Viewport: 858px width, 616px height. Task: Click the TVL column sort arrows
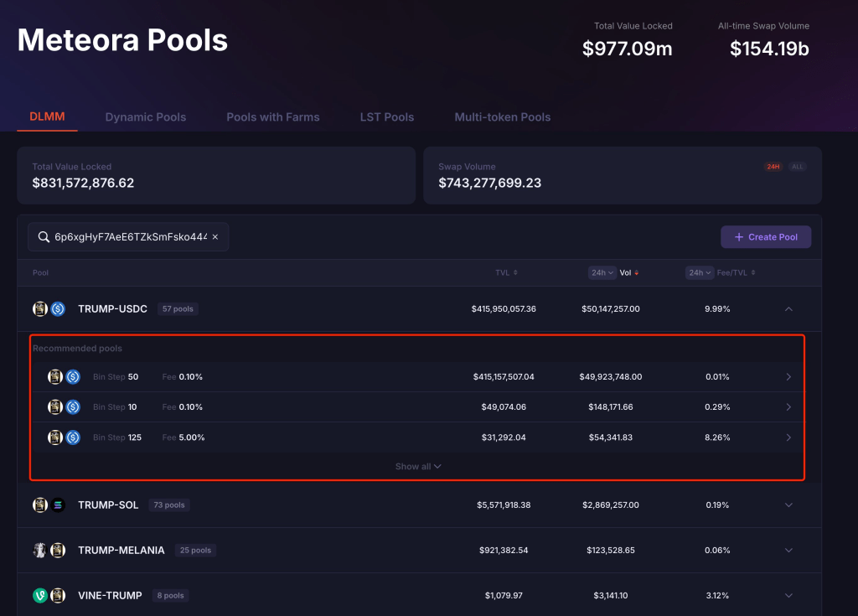pos(515,272)
